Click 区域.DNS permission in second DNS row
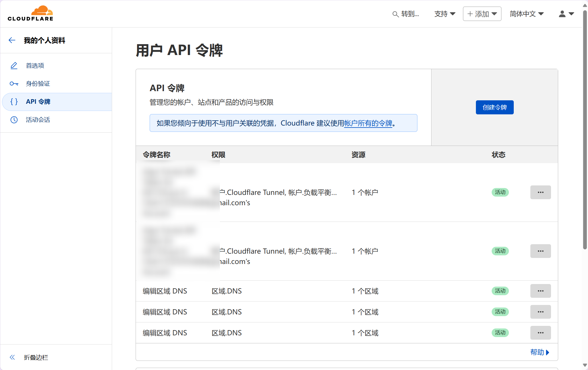Screen dimensions: 588x370 pyautogui.click(x=227, y=312)
